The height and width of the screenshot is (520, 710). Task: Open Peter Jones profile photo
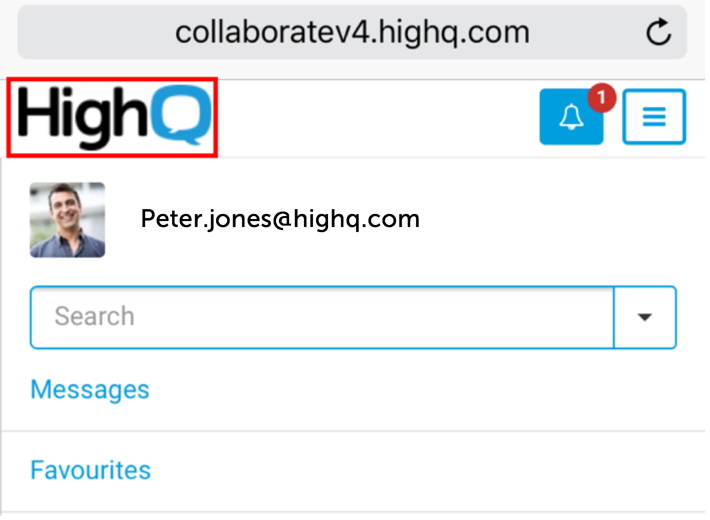pyautogui.click(x=67, y=220)
